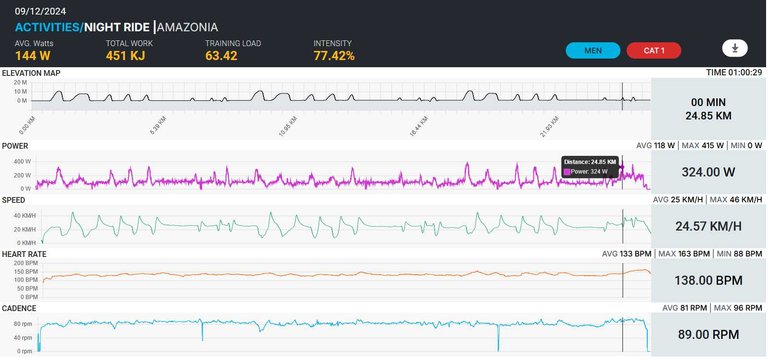Screen dimensions: 768x362
Task: Click the cursor line on the speed chart
Action: click(x=623, y=226)
